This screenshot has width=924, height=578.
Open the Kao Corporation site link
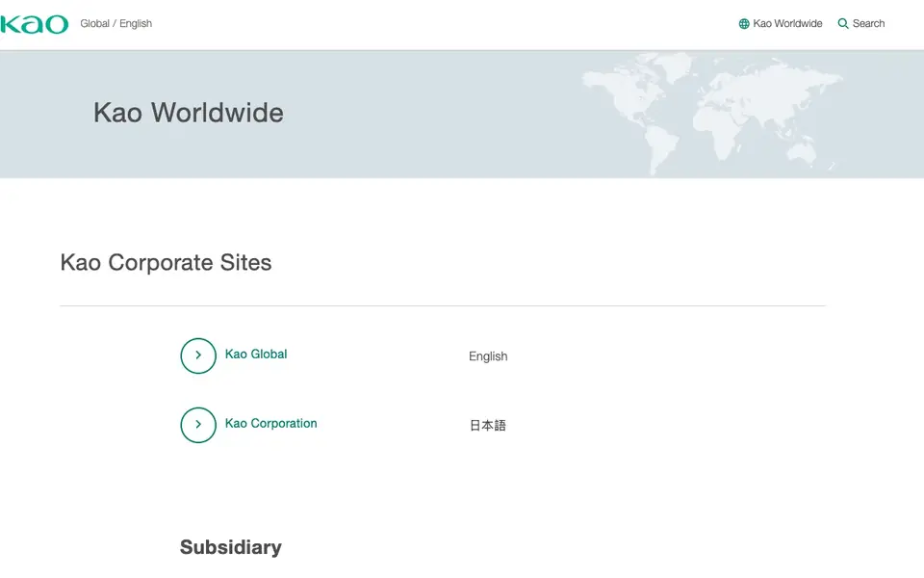(x=271, y=424)
